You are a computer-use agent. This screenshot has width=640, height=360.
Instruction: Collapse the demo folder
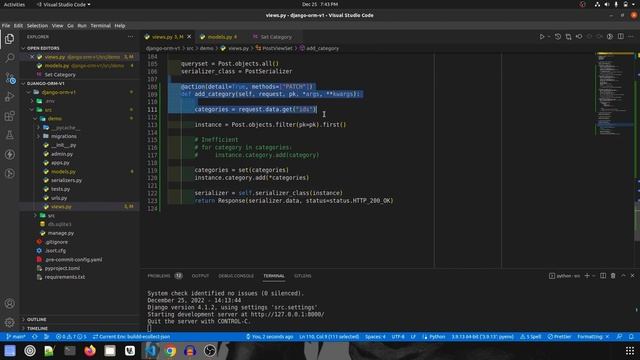click(x=55, y=119)
